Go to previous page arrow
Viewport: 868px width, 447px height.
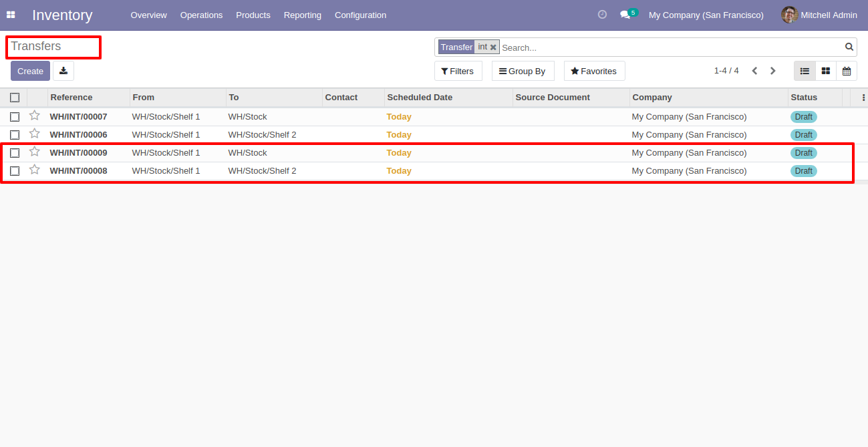(x=754, y=71)
